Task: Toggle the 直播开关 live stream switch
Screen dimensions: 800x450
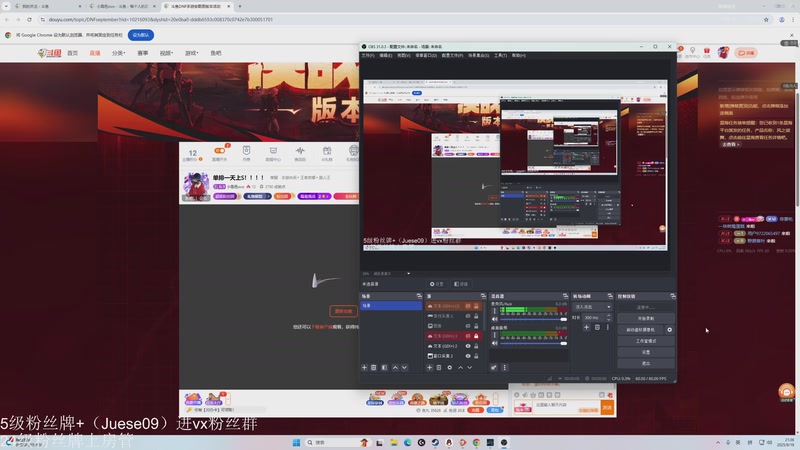Action: pos(219,153)
